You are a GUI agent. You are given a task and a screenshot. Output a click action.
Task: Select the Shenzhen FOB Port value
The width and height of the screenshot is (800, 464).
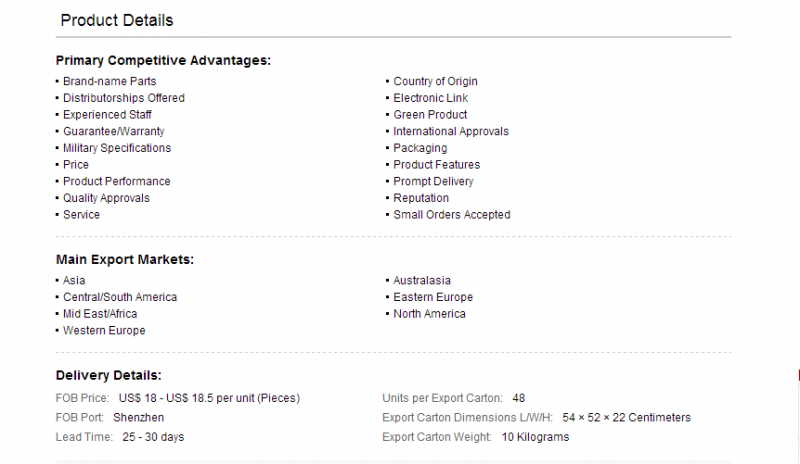click(138, 418)
